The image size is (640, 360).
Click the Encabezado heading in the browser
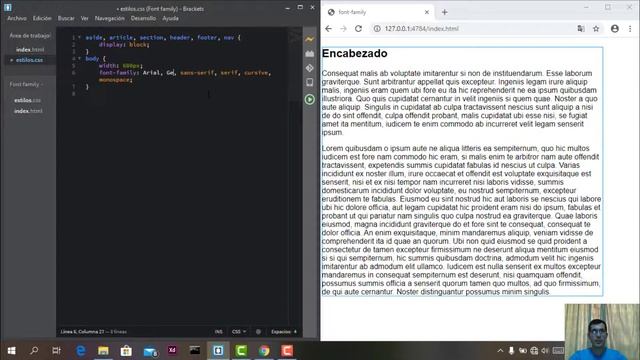coord(354,53)
